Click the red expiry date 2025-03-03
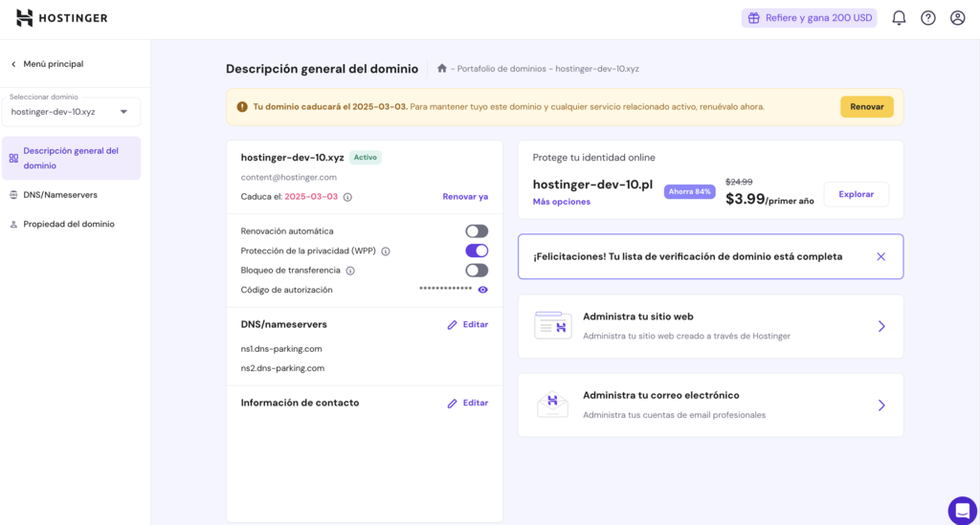980x525 pixels. pyautogui.click(x=311, y=197)
